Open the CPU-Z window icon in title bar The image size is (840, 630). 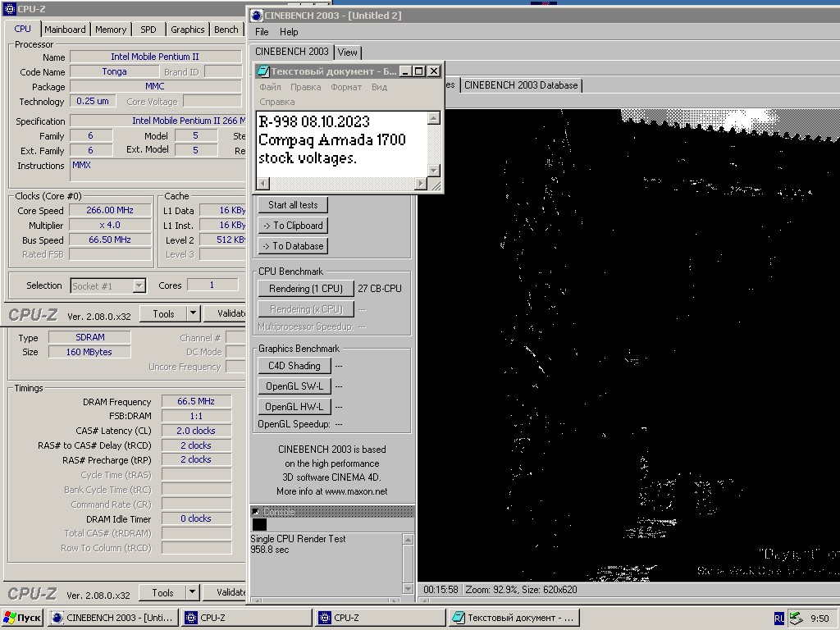[x=9, y=9]
